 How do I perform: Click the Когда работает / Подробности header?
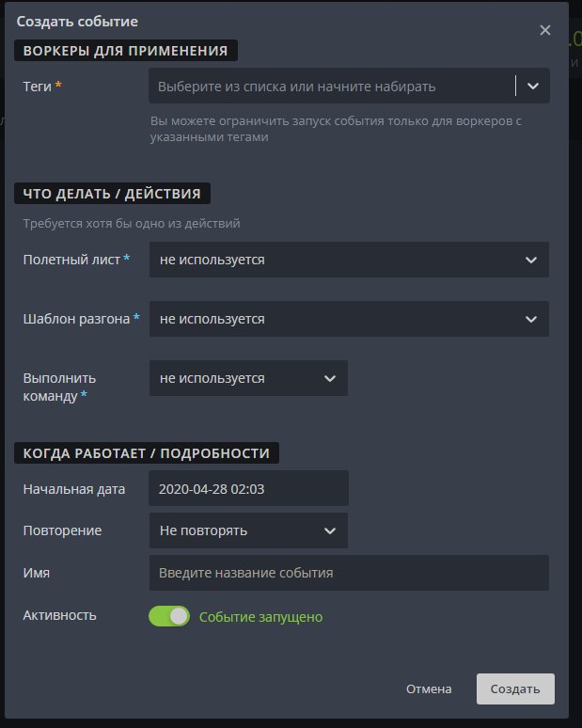(x=147, y=453)
